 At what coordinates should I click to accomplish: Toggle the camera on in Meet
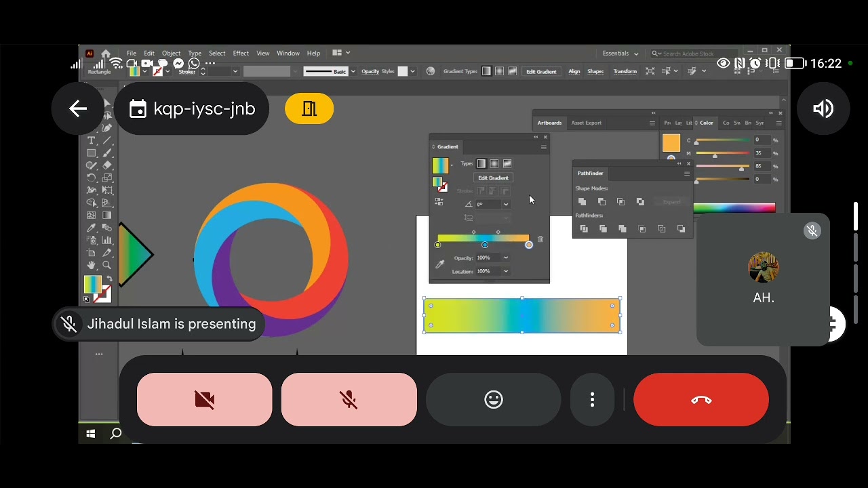(x=205, y=400)
